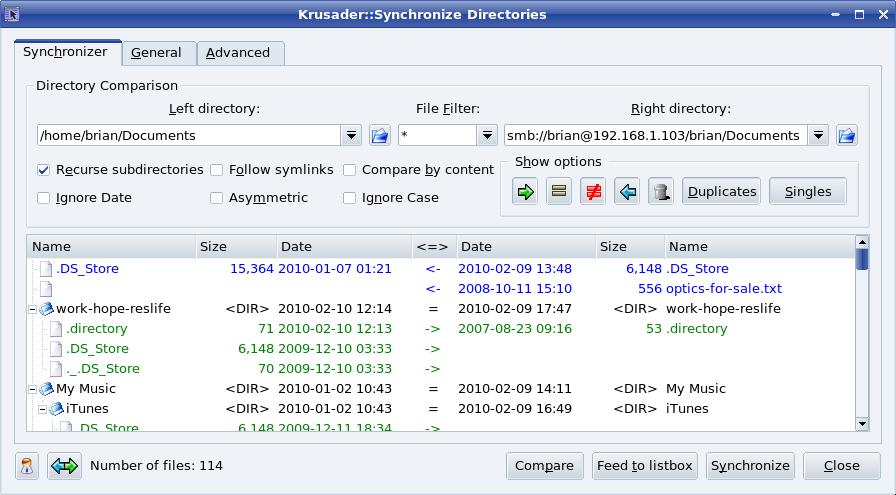
Task: Collapse the My Music tree node
Action: pos(33,389)
